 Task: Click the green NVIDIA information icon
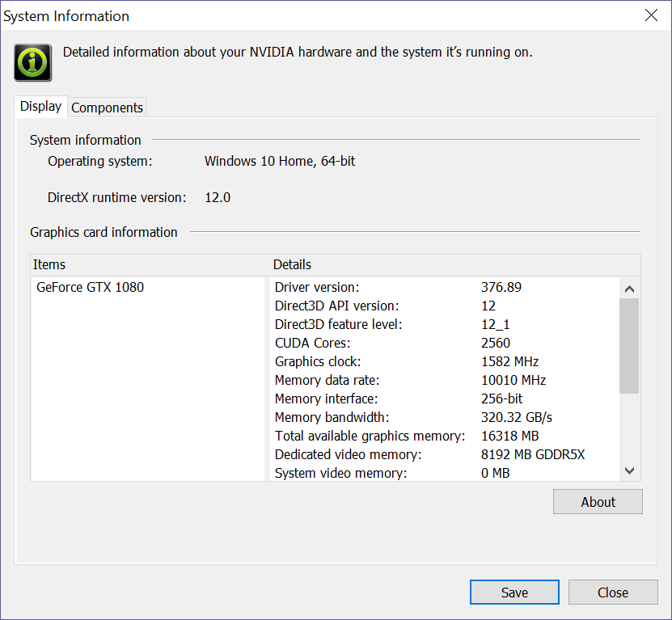33,62
